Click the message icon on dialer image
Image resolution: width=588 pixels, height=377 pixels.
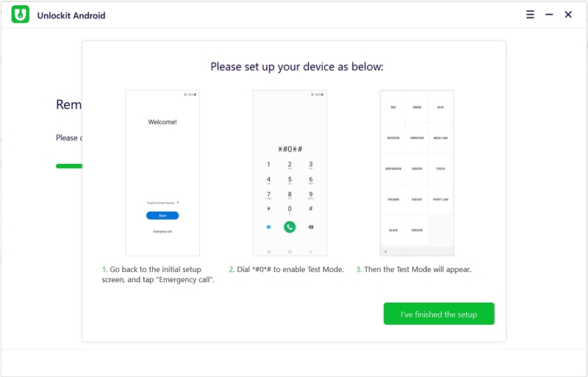(x=268, y=227)
